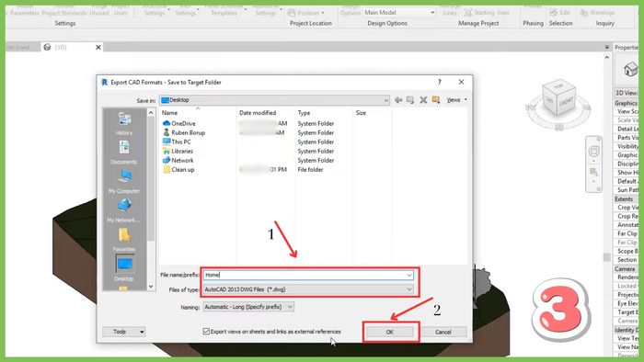
Task: Select Network in file list
Action: click(178, 160)
